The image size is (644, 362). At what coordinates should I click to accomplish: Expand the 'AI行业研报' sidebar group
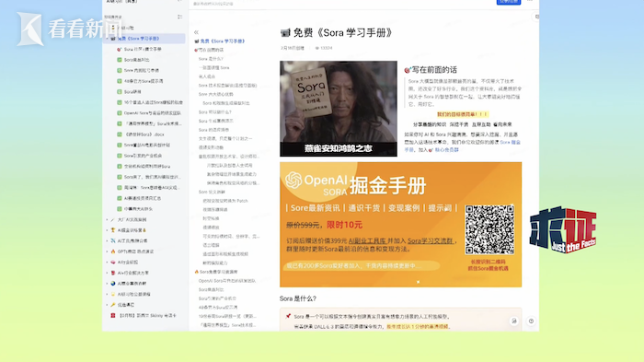point(108,262)
